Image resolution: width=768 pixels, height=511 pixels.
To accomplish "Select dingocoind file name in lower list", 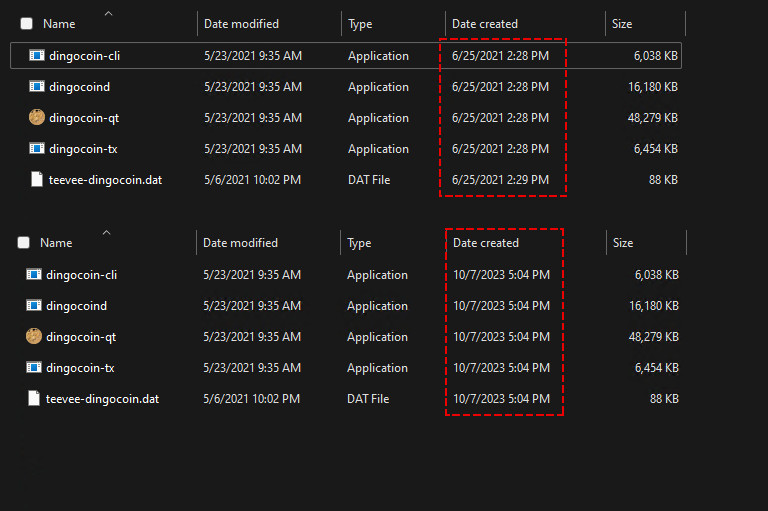I will [x=76, y=306].
